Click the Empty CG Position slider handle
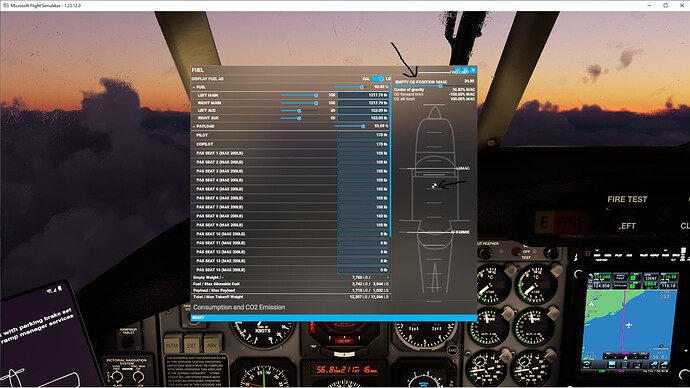The image size is (690, 388). 440,86
